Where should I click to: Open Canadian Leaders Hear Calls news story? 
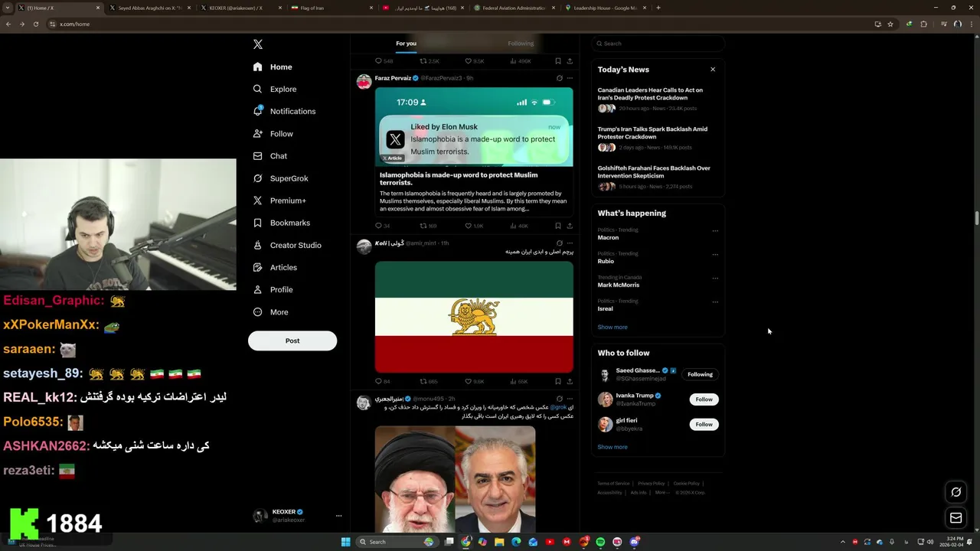coord(658,101)
